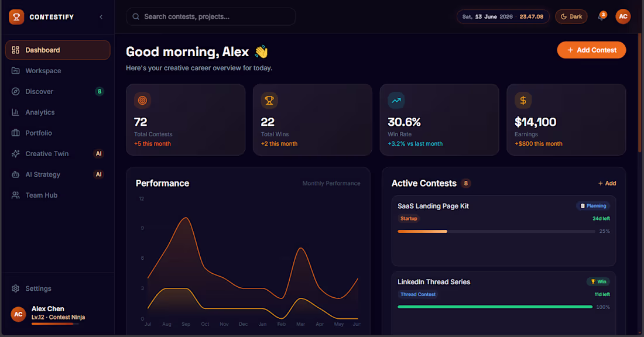This screenshot has height=337, width=644.
Task: Click the level XP progress bar
Action: pos(55,324)
